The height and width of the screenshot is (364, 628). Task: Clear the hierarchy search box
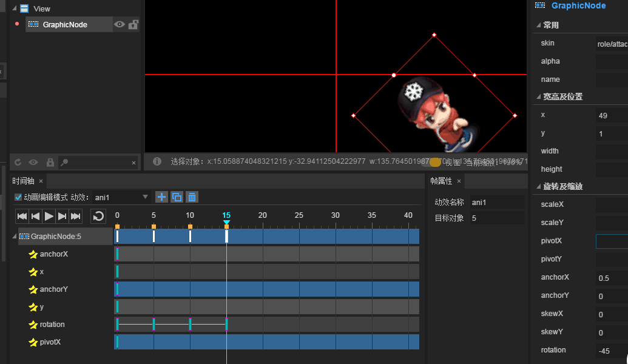pyautogui.click(x=133, y=163)
